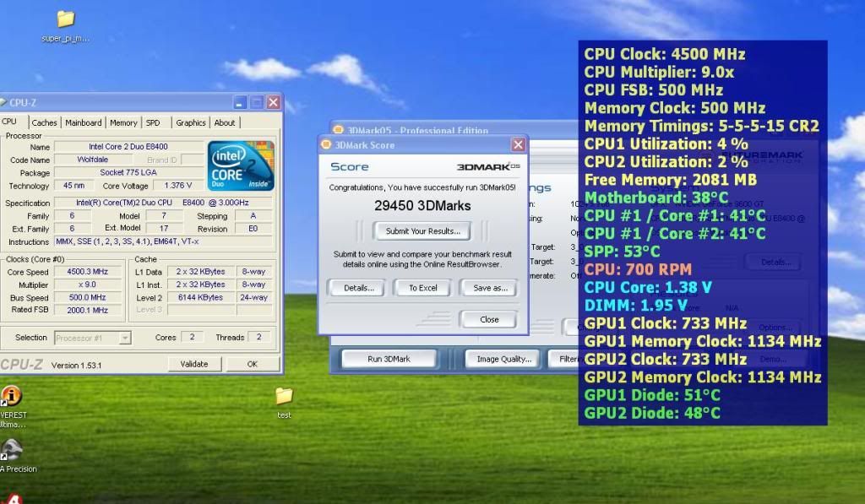Close the 3DMark Score dialog with X
This screenshot has width=865, height=504.
pos(518,144)
